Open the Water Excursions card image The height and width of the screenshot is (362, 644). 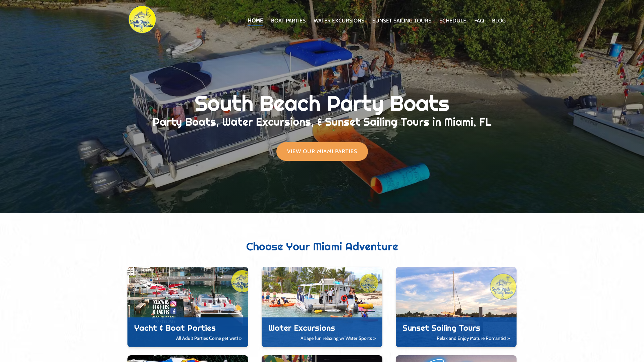point(322,292)
